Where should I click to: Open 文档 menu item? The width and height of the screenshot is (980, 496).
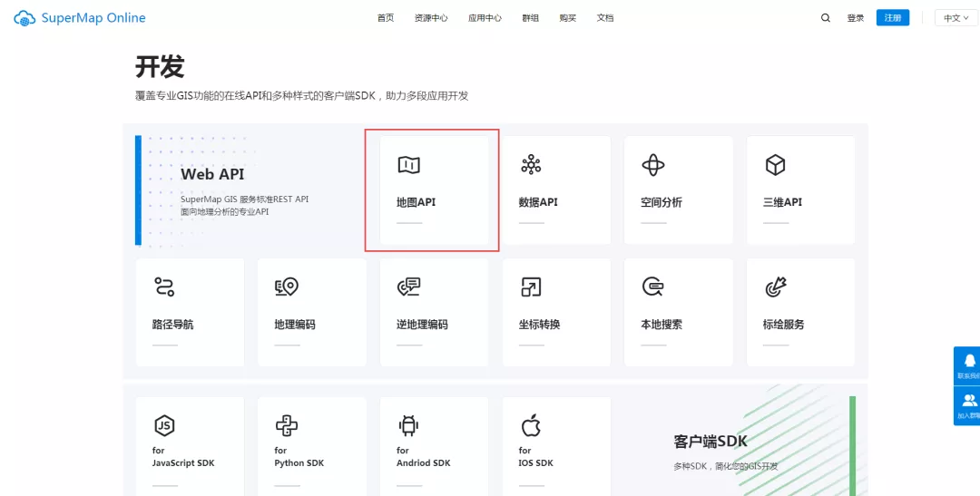605,18
